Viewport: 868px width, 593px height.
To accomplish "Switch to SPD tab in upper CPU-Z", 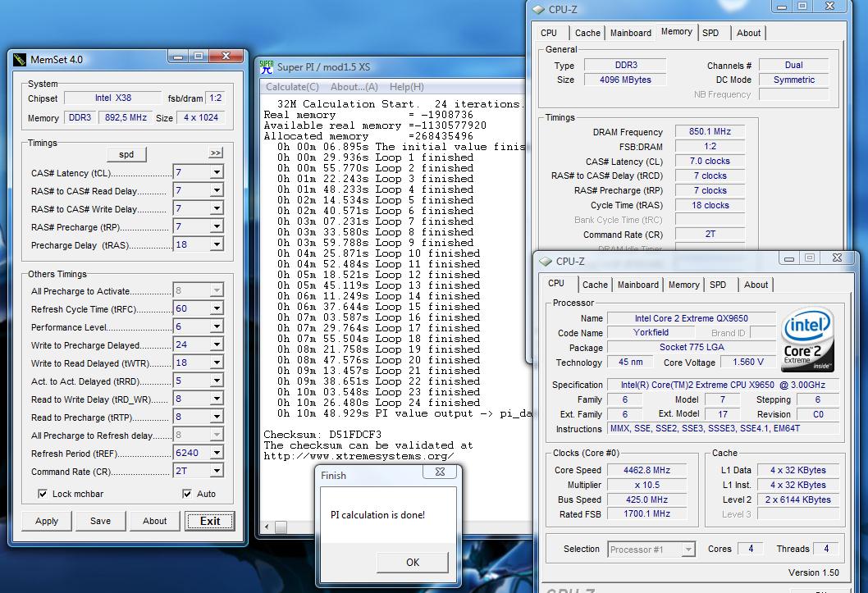I will click(710, 33).
